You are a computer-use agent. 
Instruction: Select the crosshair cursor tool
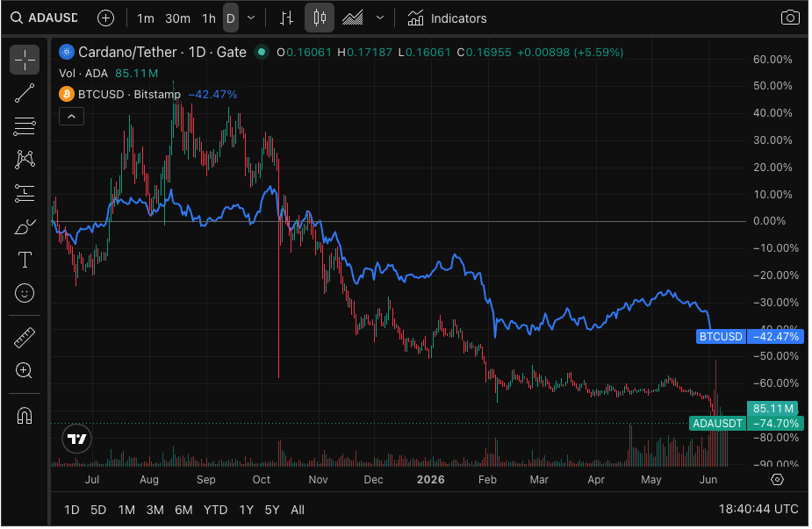[25, 60]
